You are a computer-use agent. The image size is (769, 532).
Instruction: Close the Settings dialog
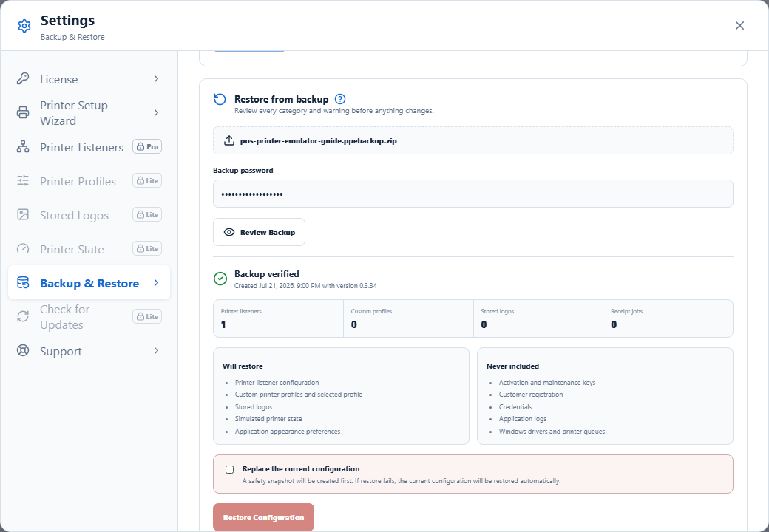coord(739,25)
